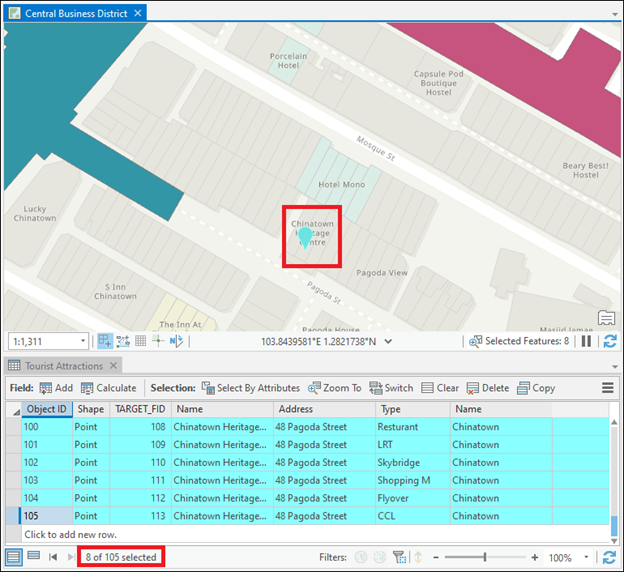Open Calculate field tool
Viewport: 624px width, 572px height.
pos(109,388)
